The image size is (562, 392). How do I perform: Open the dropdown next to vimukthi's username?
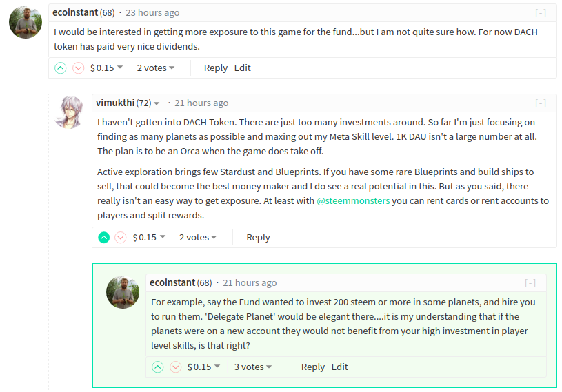click(157, 103)
